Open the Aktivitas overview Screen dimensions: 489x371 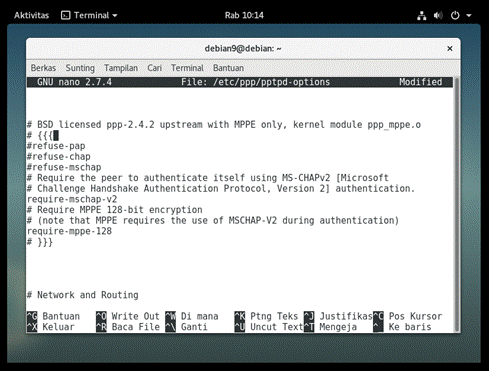point(31,15)
